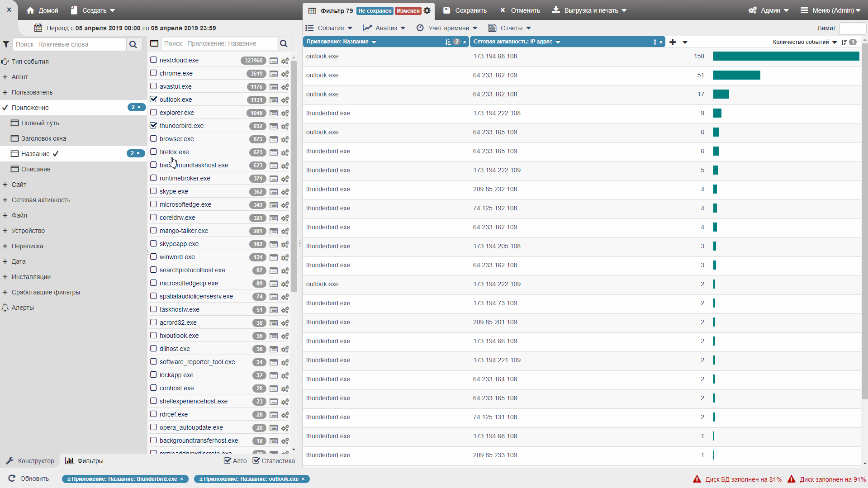Switch to the Конструктор tab
The image size is (868, 488).
click(x=30, y=461)
